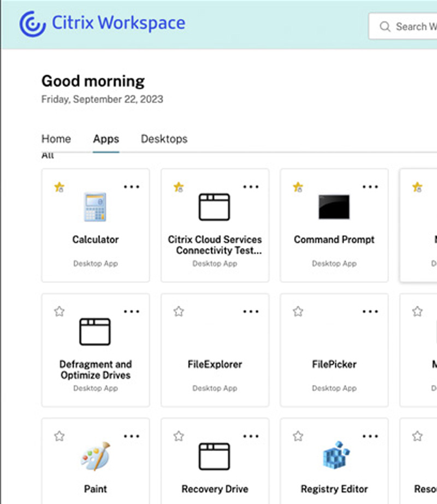437x504 pixels.
Task: Open Defragment and Optimize Drives icon
Action: point(95,331)
